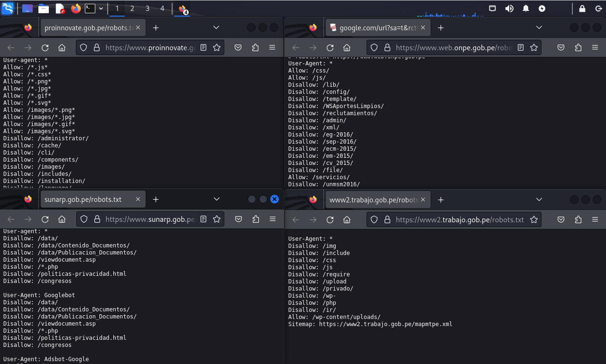Expand list all tabs in proinnovate window
This screenshot has width=606, height=364.
(x=216, y=27)
